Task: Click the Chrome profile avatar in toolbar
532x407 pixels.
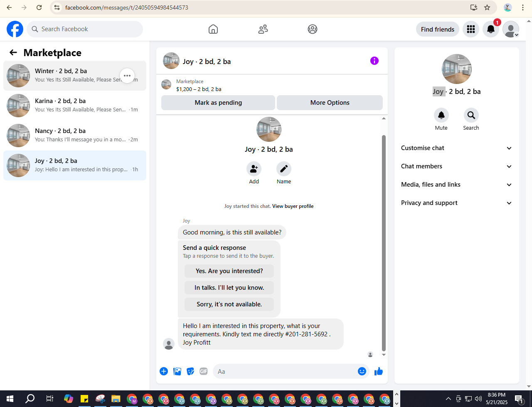Action: pos(507,7)
